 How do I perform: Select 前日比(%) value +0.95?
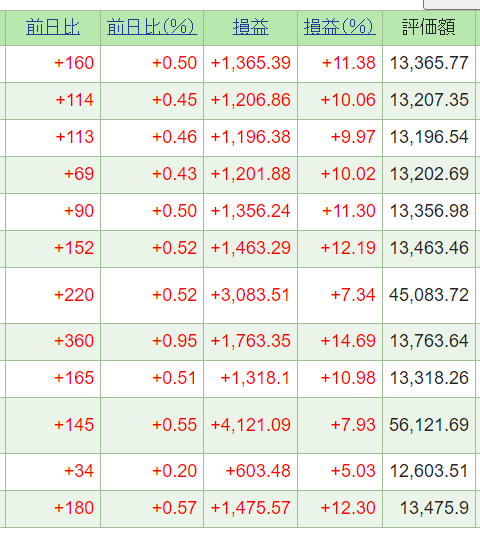[175, 341]
